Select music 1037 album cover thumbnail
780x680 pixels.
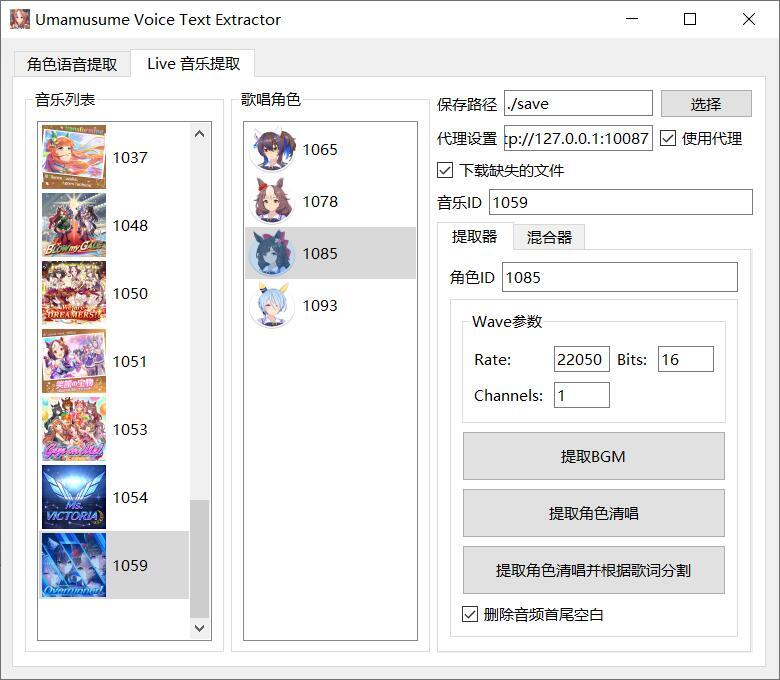pos(74,157)
